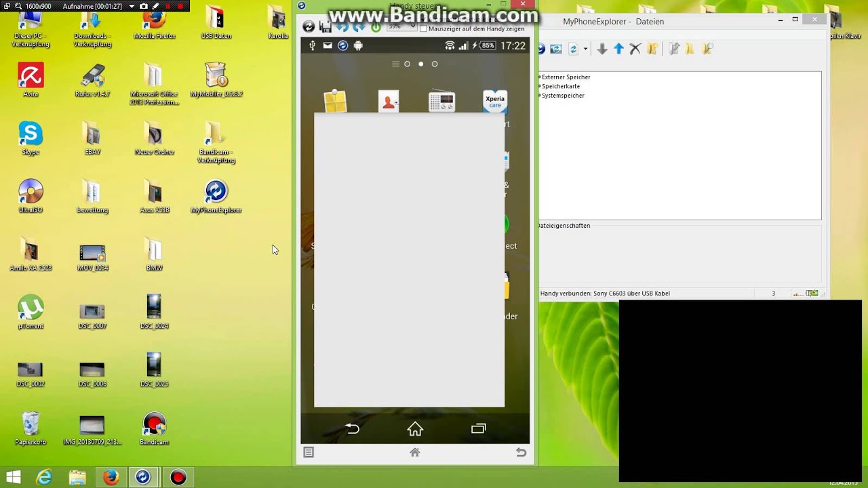The image size is (868, 488).
Task: Select the Mozilla Firefox desktop icon
Action: tap(155, 25)
